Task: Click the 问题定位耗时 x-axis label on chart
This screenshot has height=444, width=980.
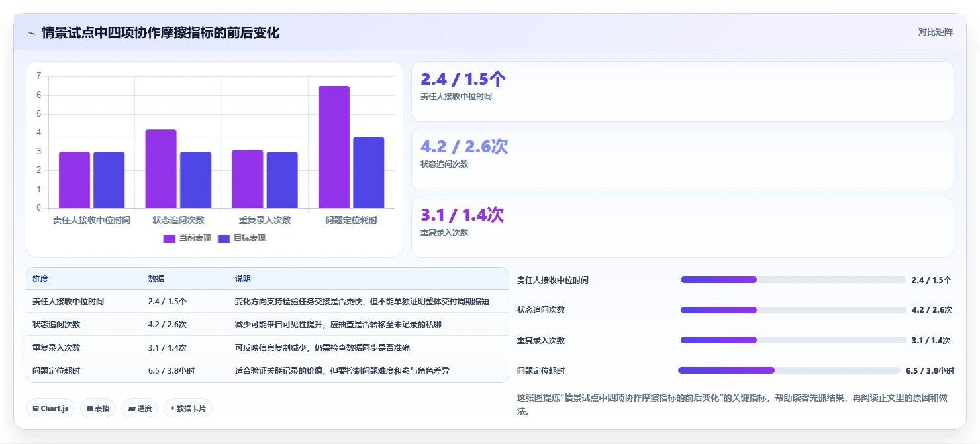Action: pyautogui.click(x=352, y=220)
